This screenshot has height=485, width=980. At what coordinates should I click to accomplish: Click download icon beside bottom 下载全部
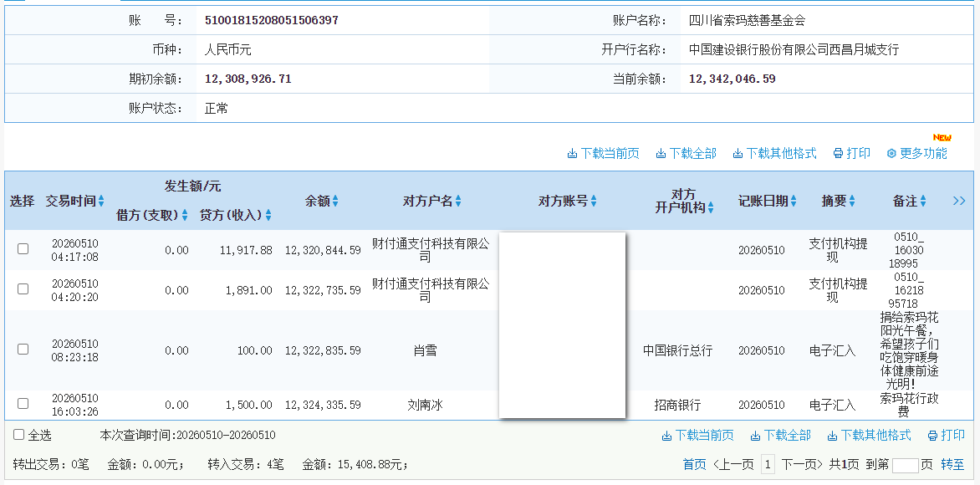755,436
